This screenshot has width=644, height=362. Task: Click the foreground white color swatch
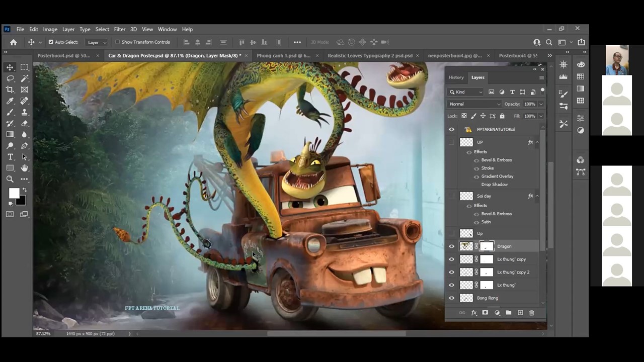14,194
